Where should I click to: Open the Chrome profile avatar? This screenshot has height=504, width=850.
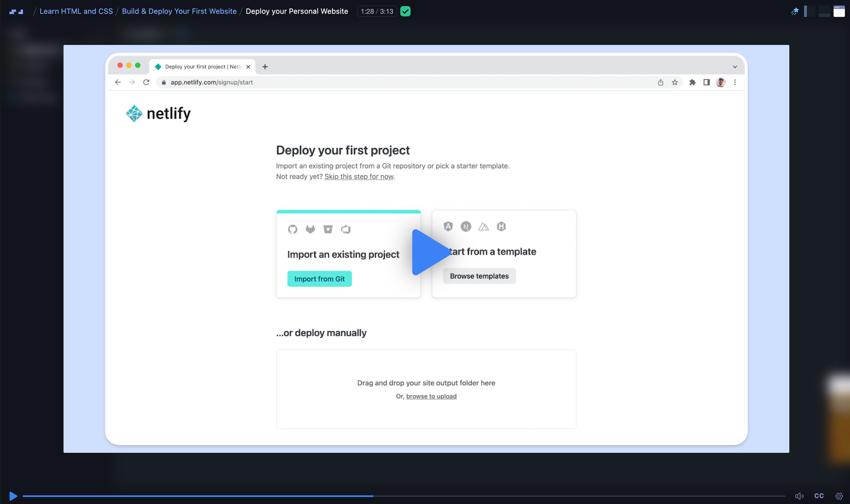pyautogui.click(x=720, y=82)
